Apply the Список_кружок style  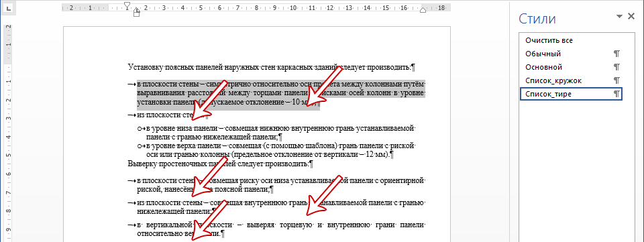pos(571,81)
